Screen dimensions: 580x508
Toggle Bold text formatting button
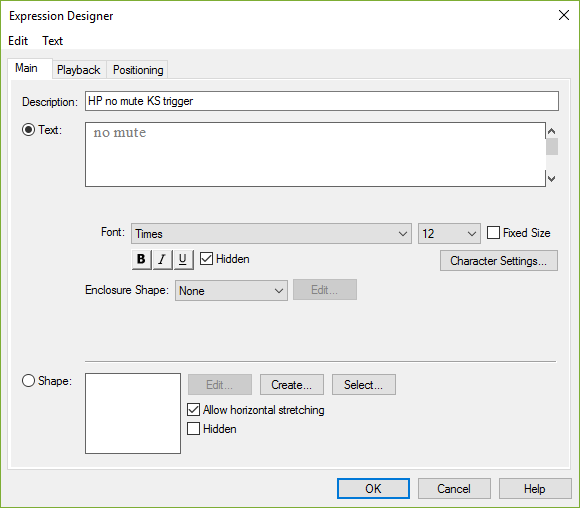point(141,259)
